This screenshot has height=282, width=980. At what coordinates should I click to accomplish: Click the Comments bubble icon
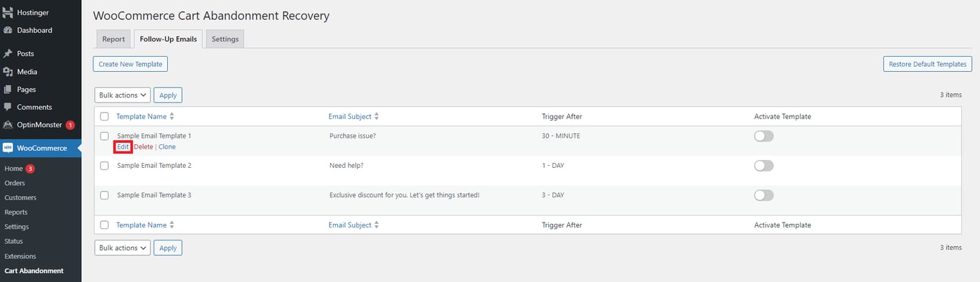pos(8,107)
